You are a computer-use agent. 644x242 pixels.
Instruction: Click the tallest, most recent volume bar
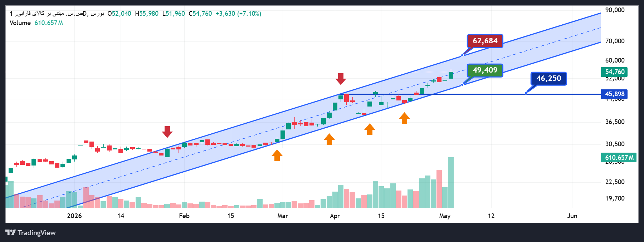(x=451, y=183)
